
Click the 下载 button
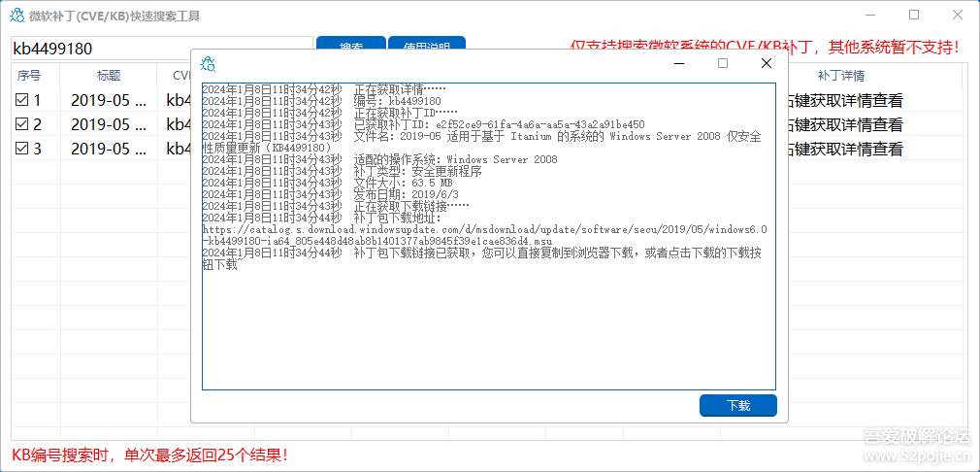(x=738, y=405)
